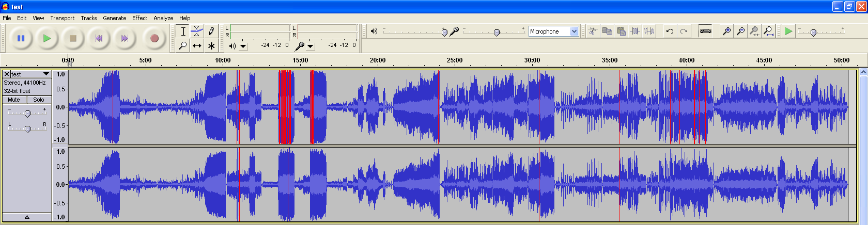The image size is (868, 225).
Task: Select the Selection (I-beam) tool
Action: point(183,31)
